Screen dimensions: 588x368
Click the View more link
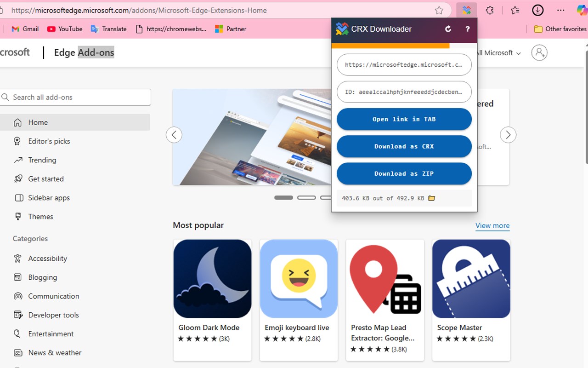tap(492, 225)
